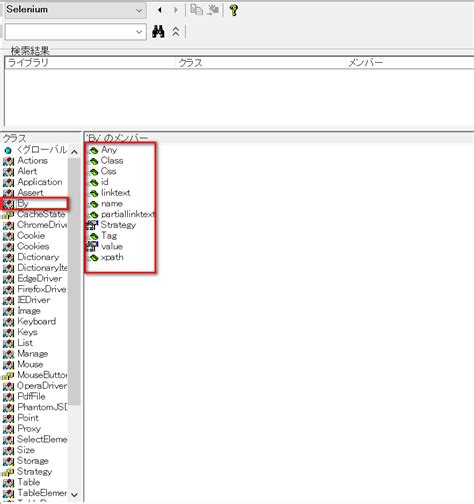474x504 pixels.
Task: Select the linktext member of By
Action: click(x=109, y=192)
